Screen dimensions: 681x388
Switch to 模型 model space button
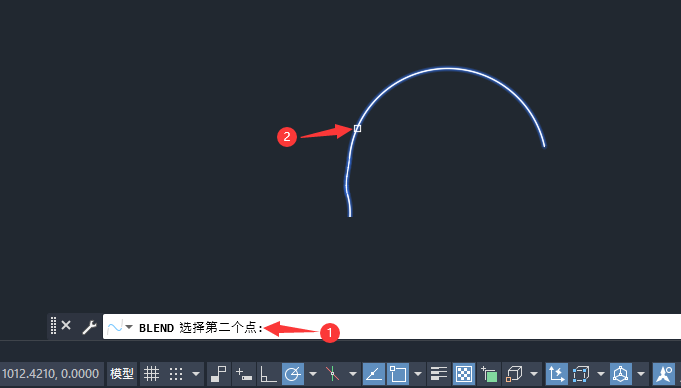(122, 374)
